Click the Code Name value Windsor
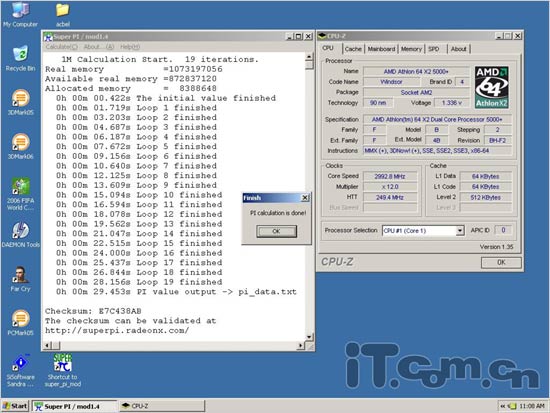550x413 pixels. (x=391, y=82)
